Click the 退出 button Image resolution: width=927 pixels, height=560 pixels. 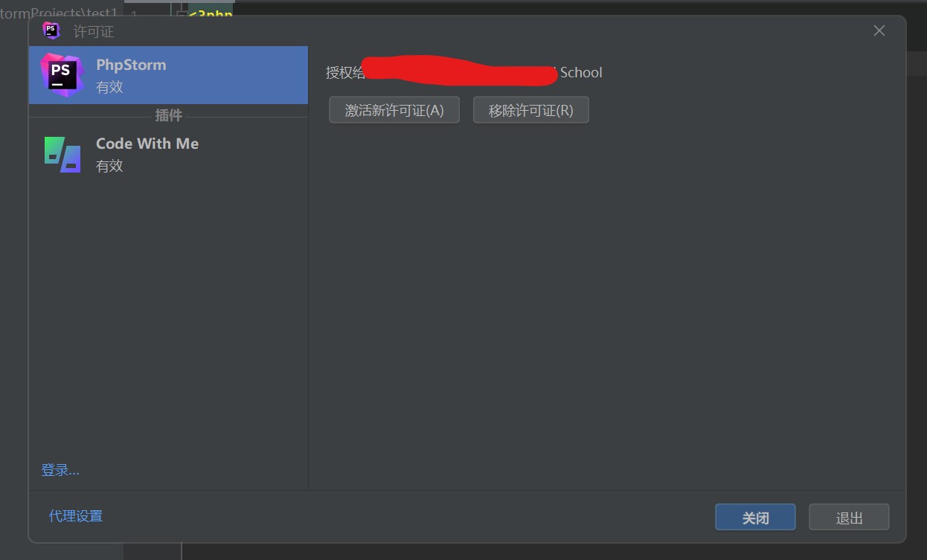[849, 518]
